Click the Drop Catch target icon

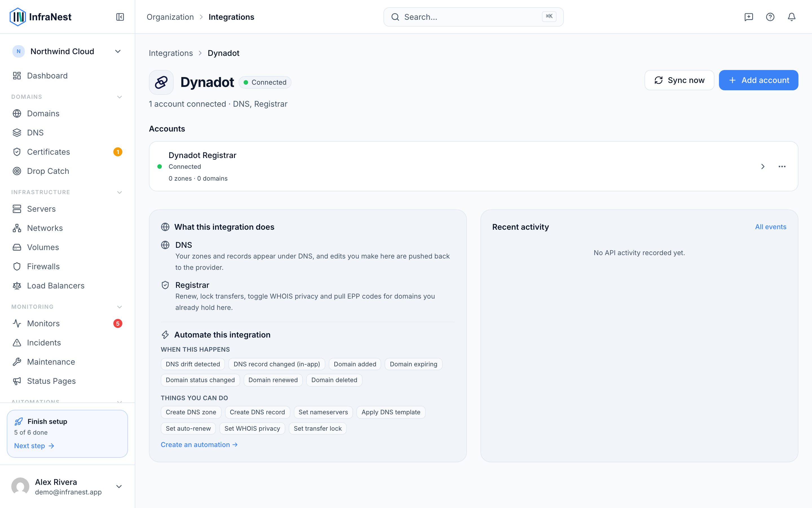[x=17, y=171]
